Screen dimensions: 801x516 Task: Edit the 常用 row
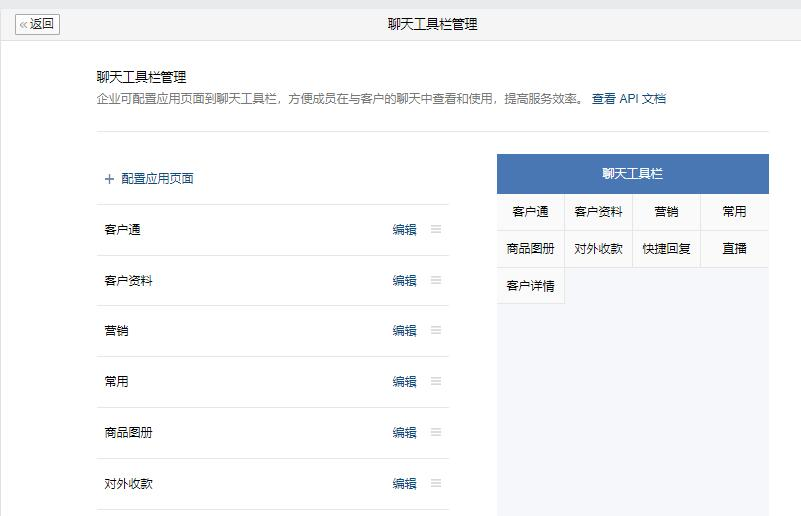tap(404, 382)
